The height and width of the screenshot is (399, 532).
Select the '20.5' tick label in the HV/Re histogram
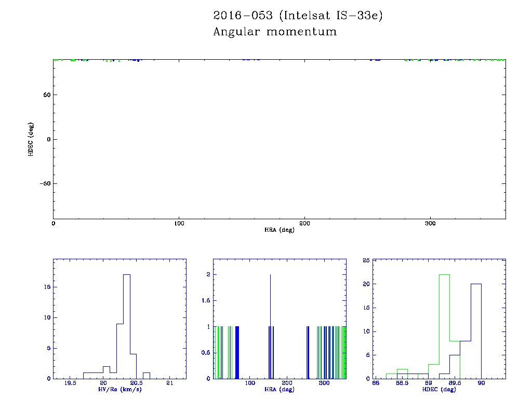tap(136, 384)
